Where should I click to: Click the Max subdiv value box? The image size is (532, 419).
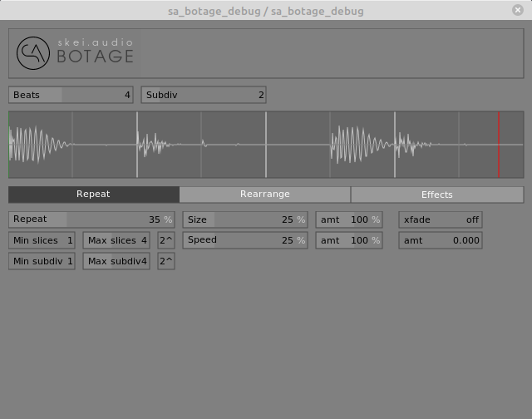[116, 261]
